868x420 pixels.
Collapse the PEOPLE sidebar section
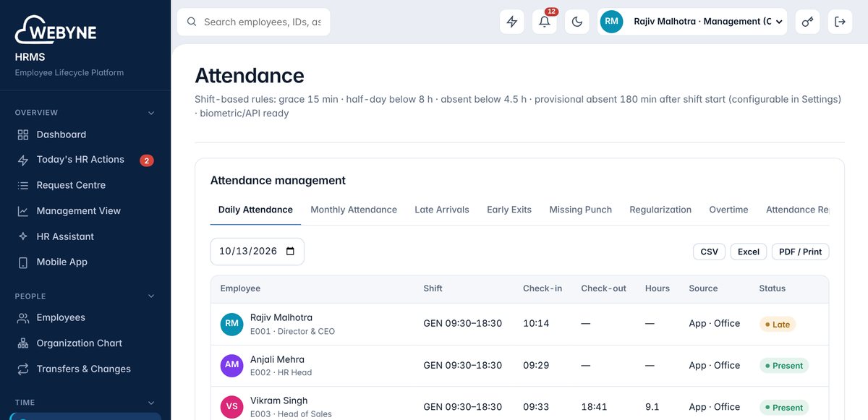tap(151, 296)
